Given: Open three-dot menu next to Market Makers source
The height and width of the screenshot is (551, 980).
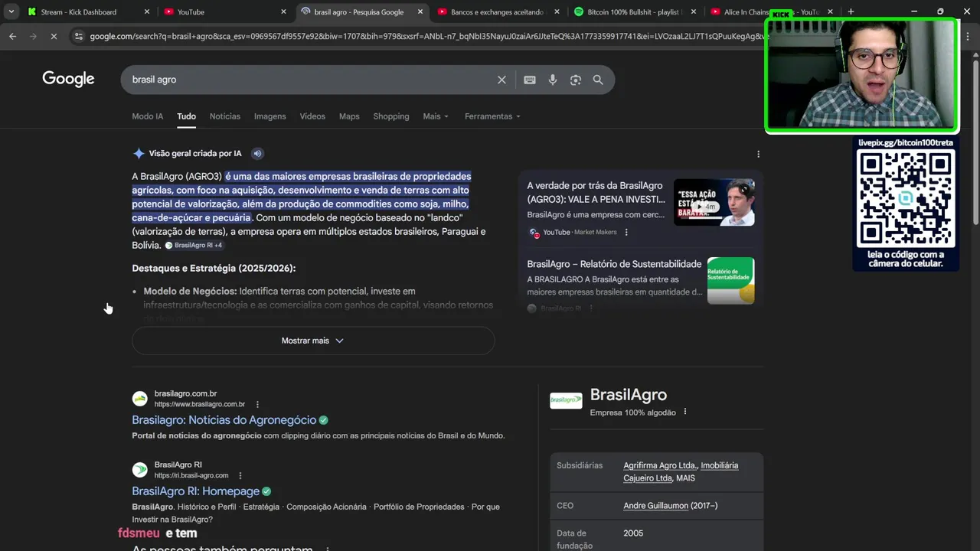Looking at the screenshot, I should (x=626, y=232).
